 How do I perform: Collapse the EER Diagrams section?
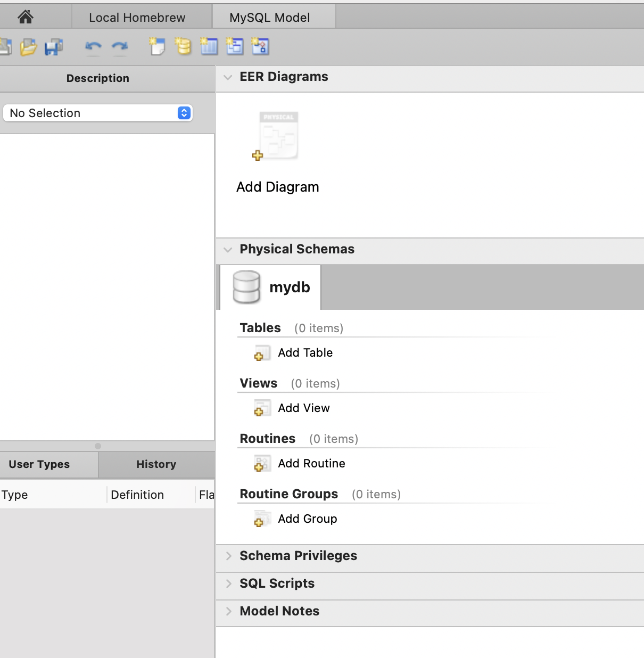(x=228, y=77)
